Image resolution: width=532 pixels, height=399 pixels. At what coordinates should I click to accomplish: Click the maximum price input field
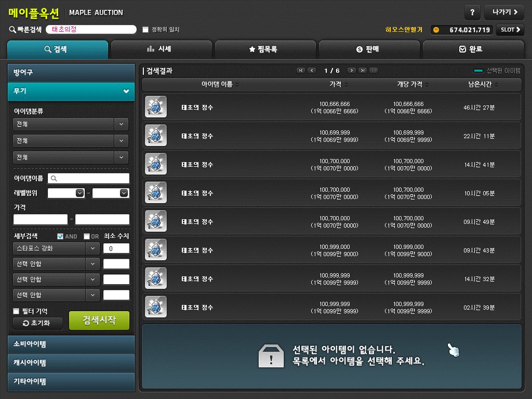pos(102,219)
